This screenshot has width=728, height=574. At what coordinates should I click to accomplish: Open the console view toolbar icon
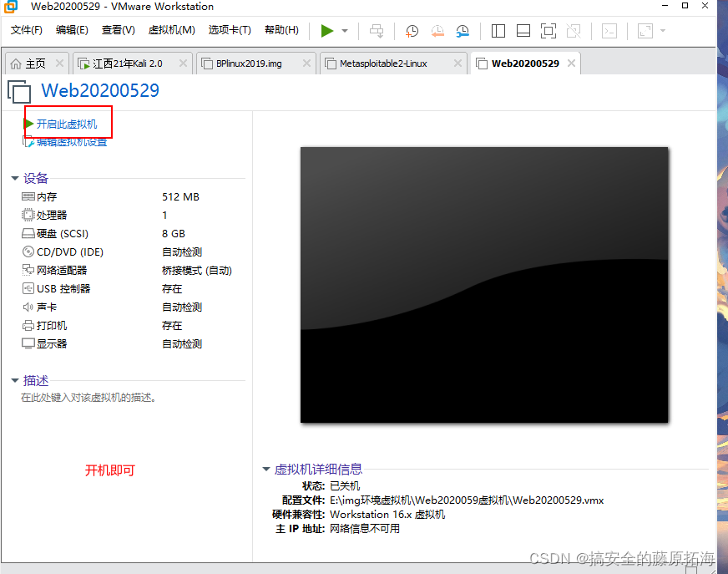click(x=609, y=31)
